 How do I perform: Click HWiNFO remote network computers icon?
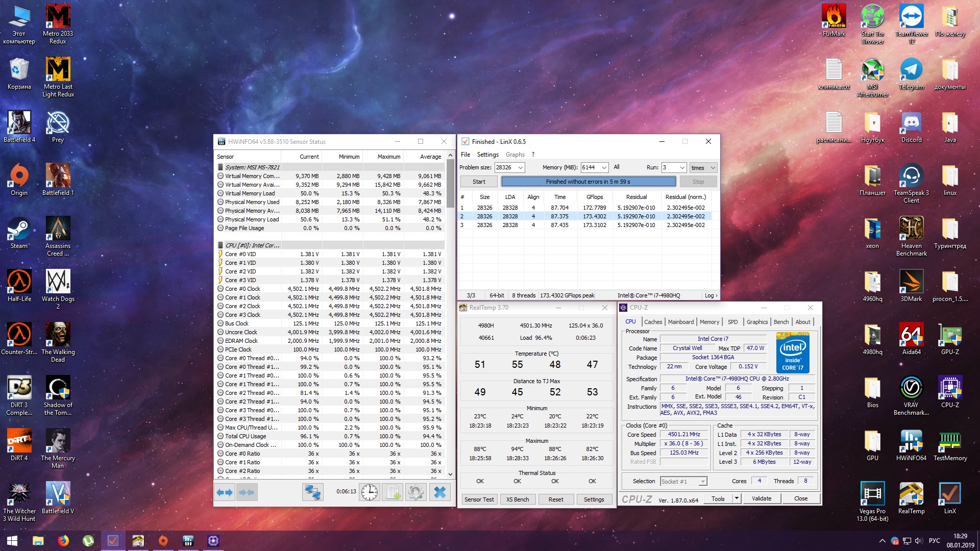[312, 492]
